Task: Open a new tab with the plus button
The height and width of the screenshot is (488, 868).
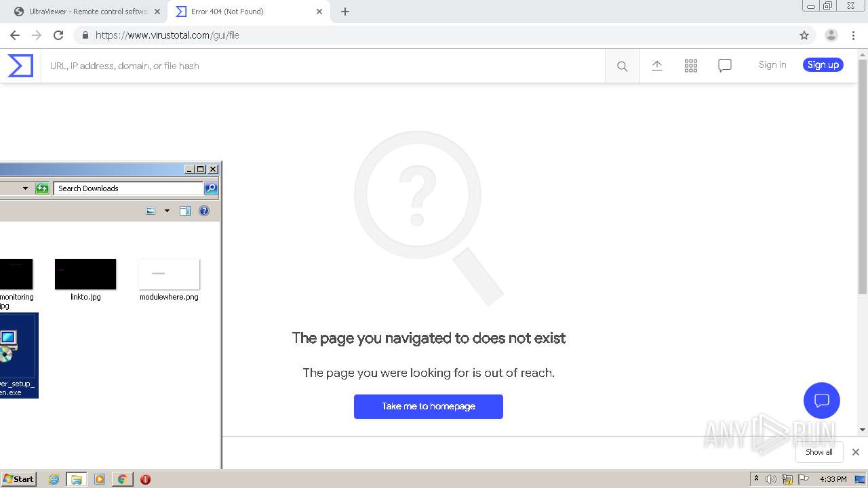Action: coord(344,12)
